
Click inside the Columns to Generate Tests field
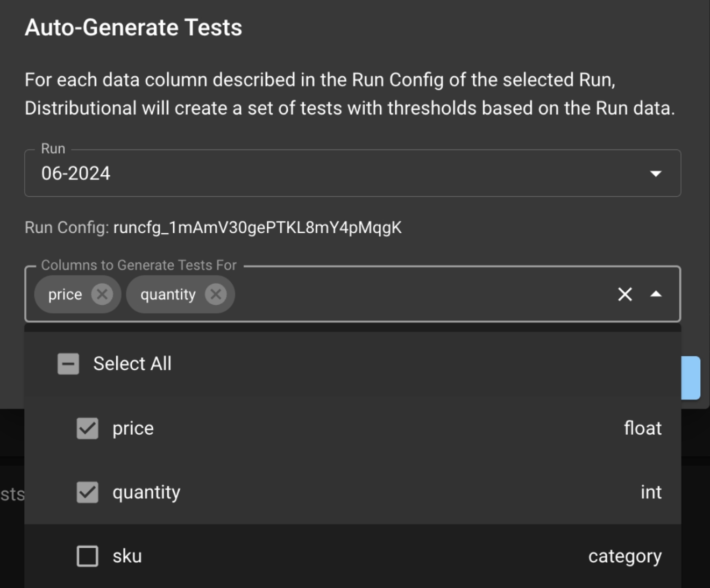point(420,295)
